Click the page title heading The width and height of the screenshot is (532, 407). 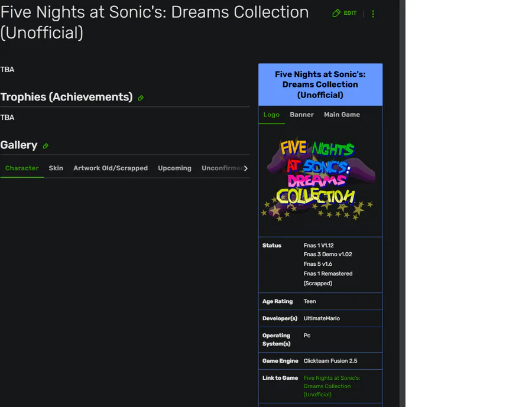click(x=155, y=22)
